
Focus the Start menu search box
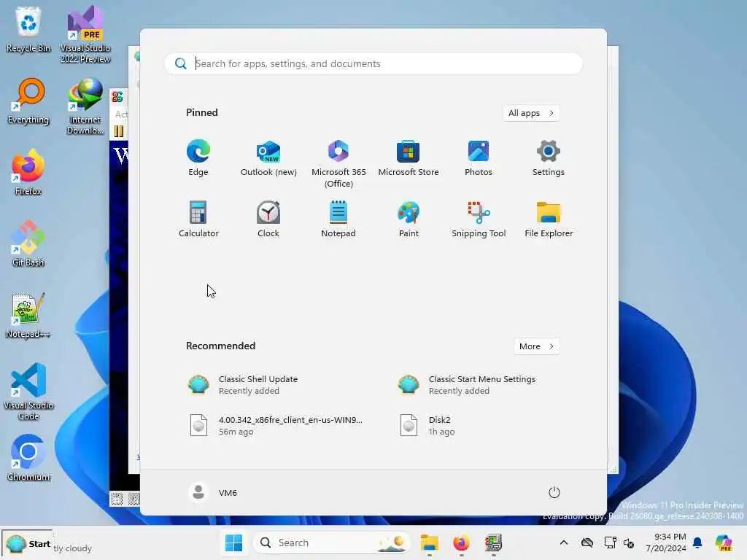[x=373, y=63]
